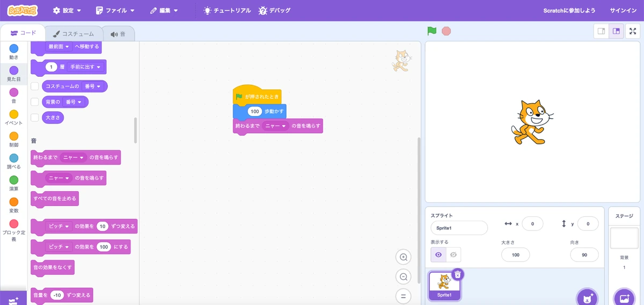This screenshot has height=305, width=644.
Task: Select the 制御 block category
Action: coord(14,140)
